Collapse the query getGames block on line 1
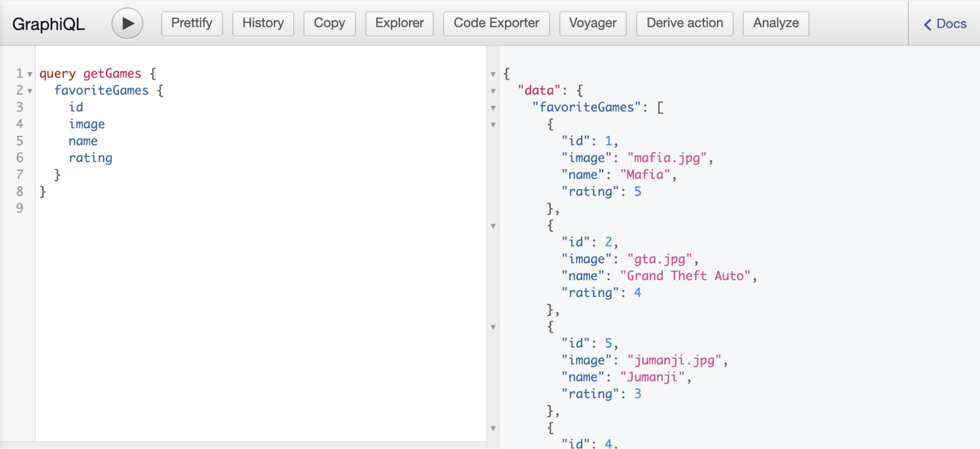Image resolution: width=980 pixels, height=449 pixels. (30, 74)
